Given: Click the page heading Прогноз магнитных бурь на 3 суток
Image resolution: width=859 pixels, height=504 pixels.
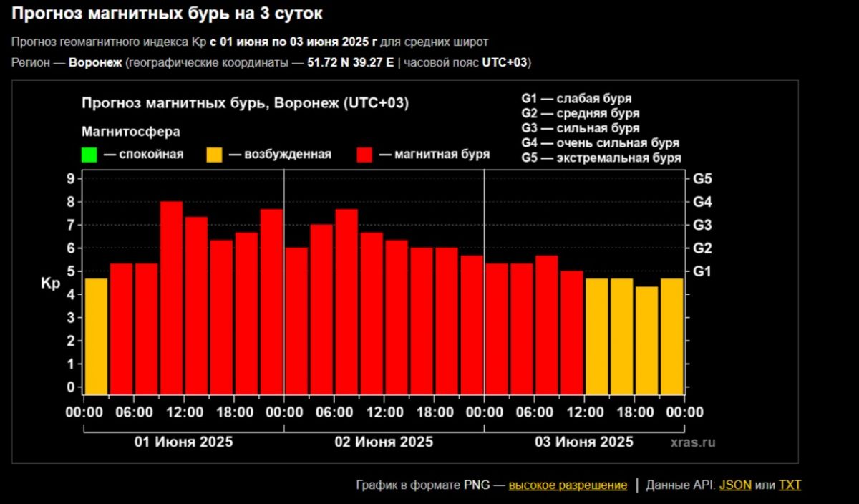Looking at the screenshot, I should coord(166,13).
